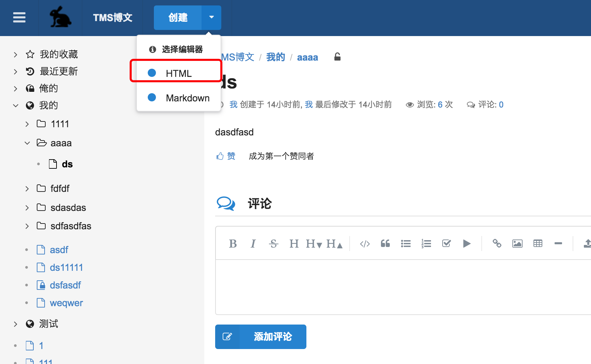Open the hamburger sidebar menu
Image resolution: width=591 pixels, height=364 pixels.
click(19, 17)
